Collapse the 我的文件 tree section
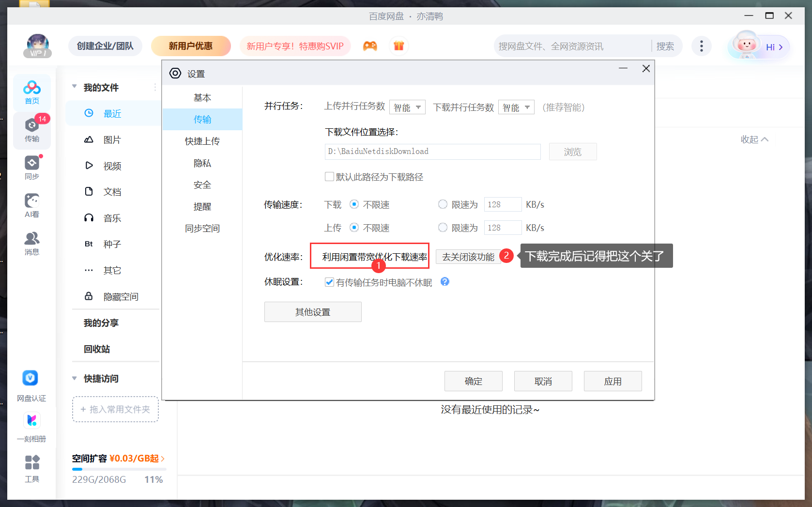Viewport: 812px width, 507px height. (x=75, y=87)
